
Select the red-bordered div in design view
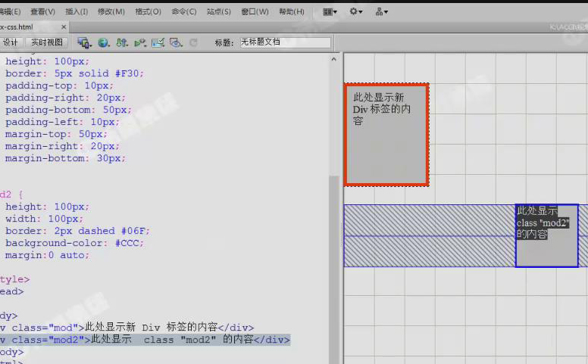tap(386, 135)
